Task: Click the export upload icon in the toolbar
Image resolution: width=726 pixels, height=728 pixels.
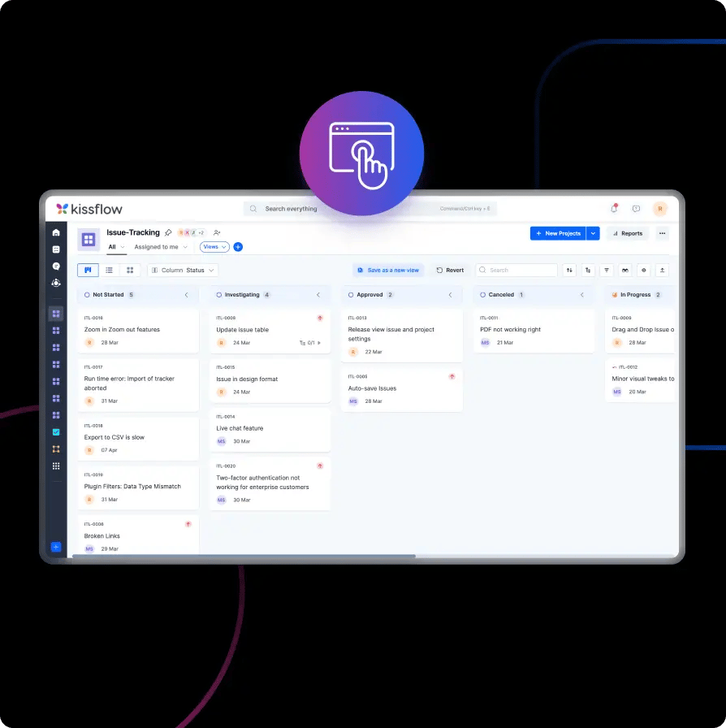Action: [x=663, y=270]
